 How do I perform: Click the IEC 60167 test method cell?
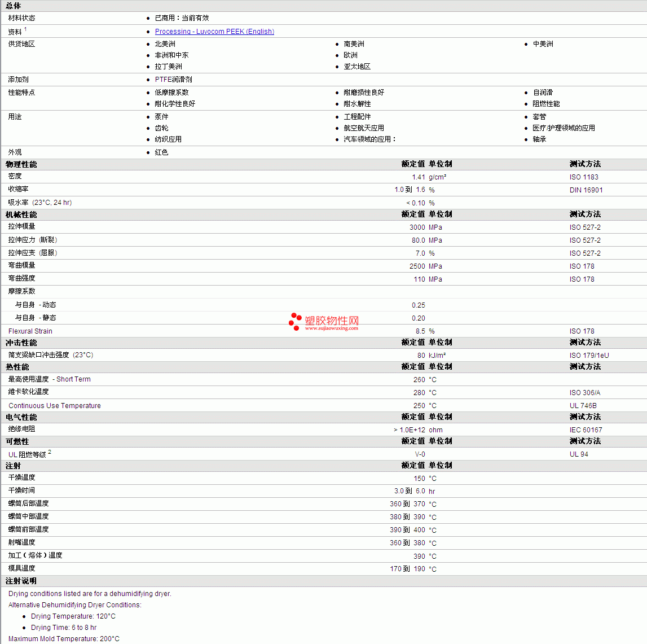coord(586,430)
